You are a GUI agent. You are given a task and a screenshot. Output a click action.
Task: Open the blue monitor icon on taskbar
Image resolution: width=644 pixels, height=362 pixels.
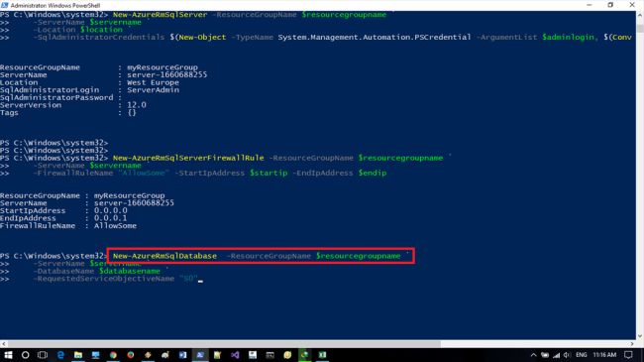pyautogui.click(x=96, y=355)
